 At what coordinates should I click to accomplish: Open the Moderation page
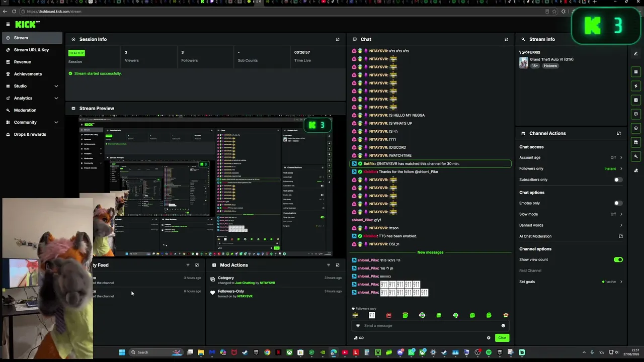32,110
